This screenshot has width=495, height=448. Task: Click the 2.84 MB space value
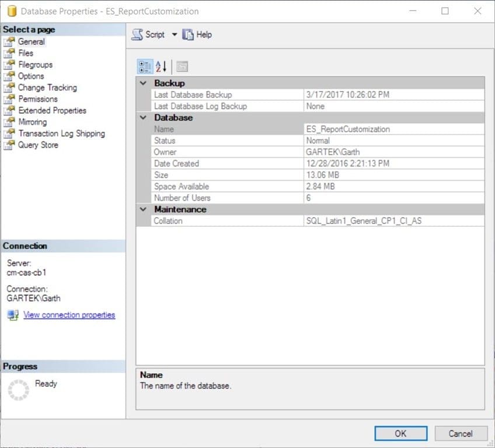[320, 187]
